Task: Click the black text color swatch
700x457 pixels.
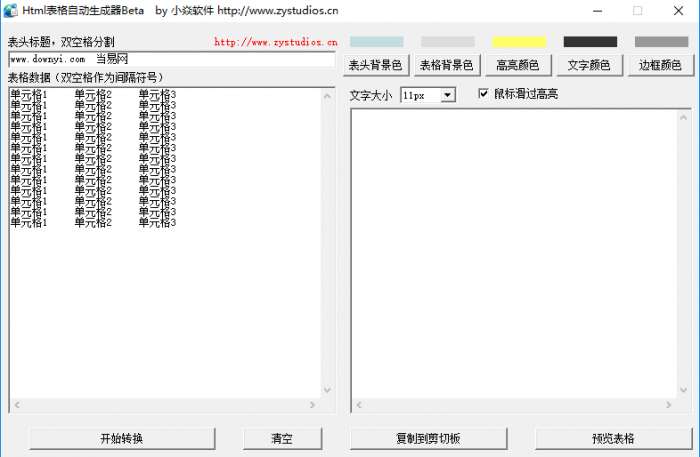Action: coord(590,42)
